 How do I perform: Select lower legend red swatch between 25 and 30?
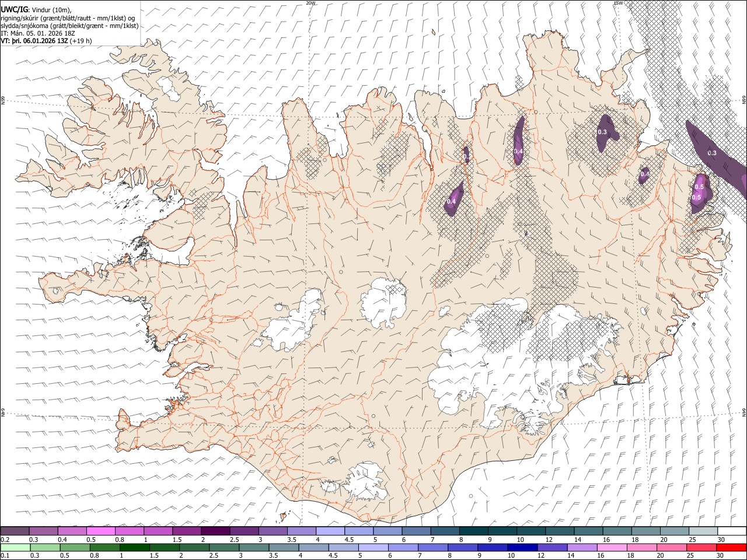click(x=701, y=547)
